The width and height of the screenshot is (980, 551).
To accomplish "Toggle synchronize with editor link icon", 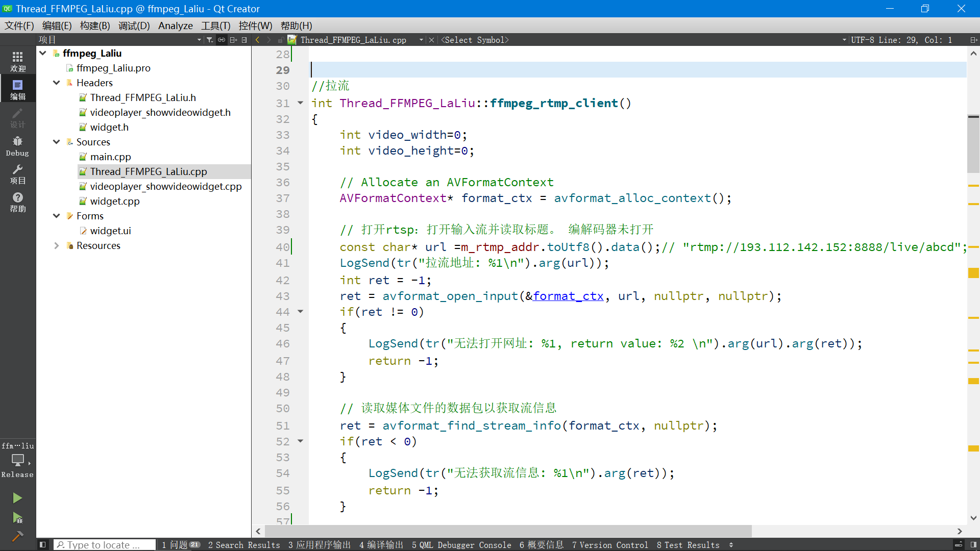I will coord(222,40).
